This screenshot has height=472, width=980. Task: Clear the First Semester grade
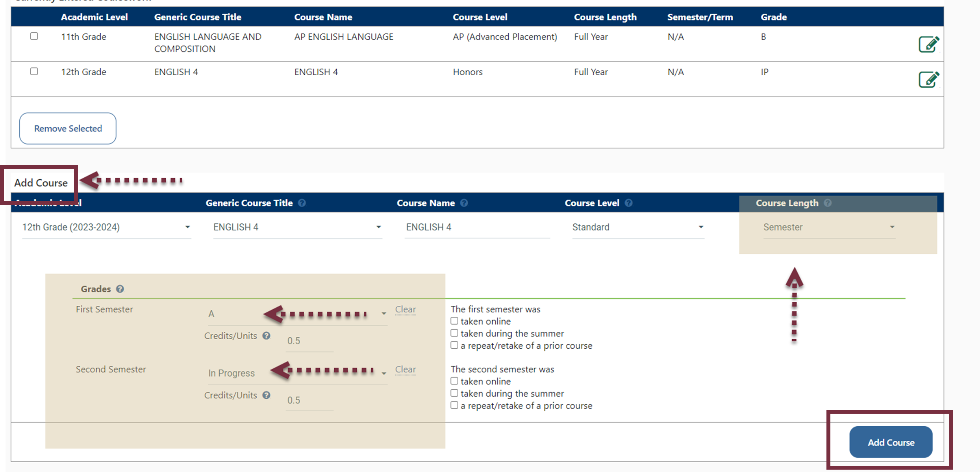pyautogui.click(x=405, y=309)
